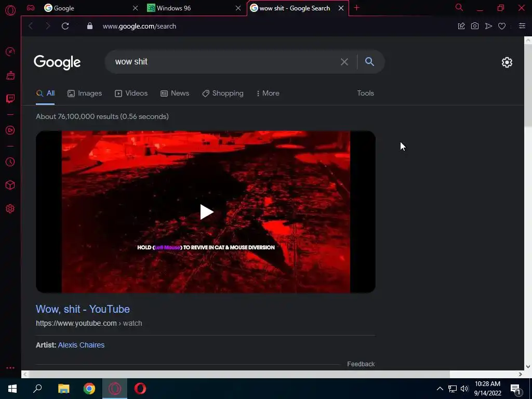This screenshot has height=399, width=532.
Task: Expand the More search categories menu
Action: click(268, 94)
